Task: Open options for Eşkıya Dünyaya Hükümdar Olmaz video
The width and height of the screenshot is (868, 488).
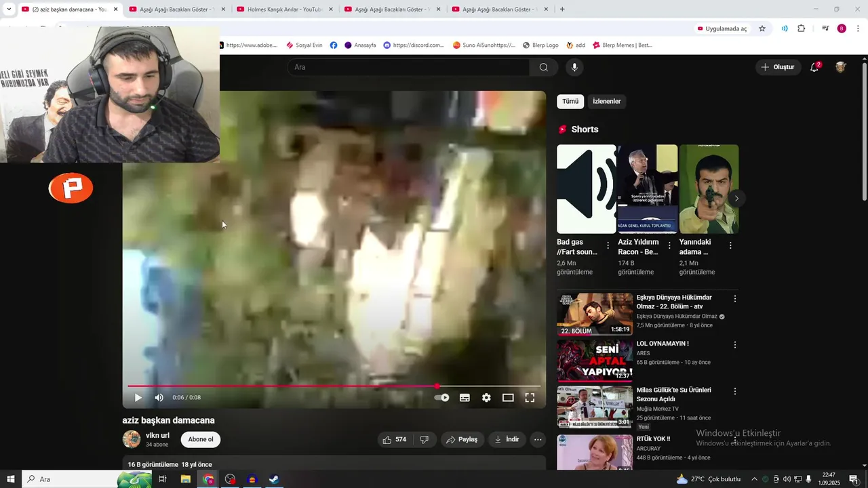Action: pyautogui.click(x=734, y=299)
